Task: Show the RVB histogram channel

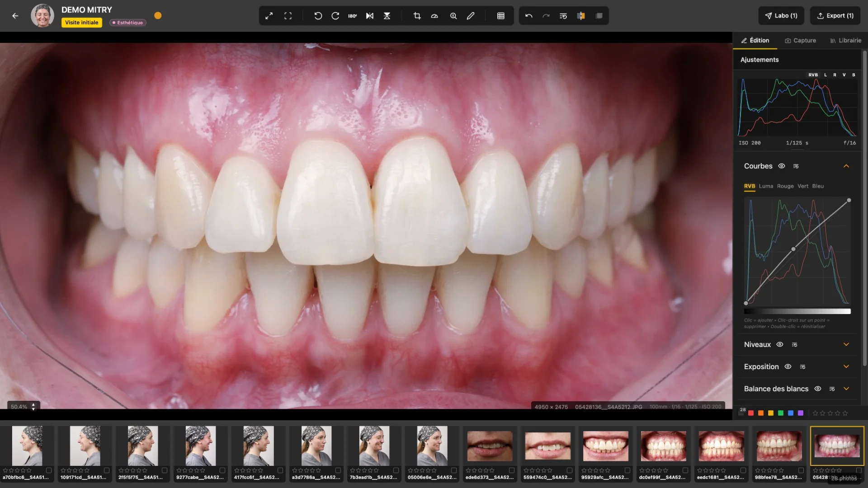Action: (x=813, y=75)
